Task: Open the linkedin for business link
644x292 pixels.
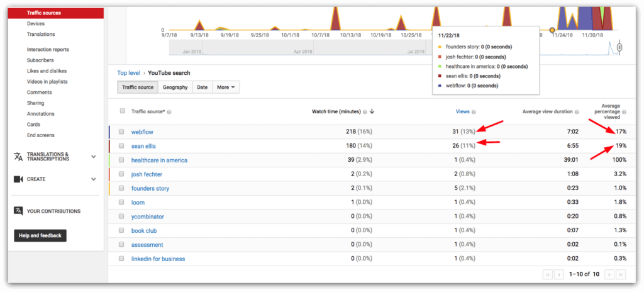Action: 158,259
